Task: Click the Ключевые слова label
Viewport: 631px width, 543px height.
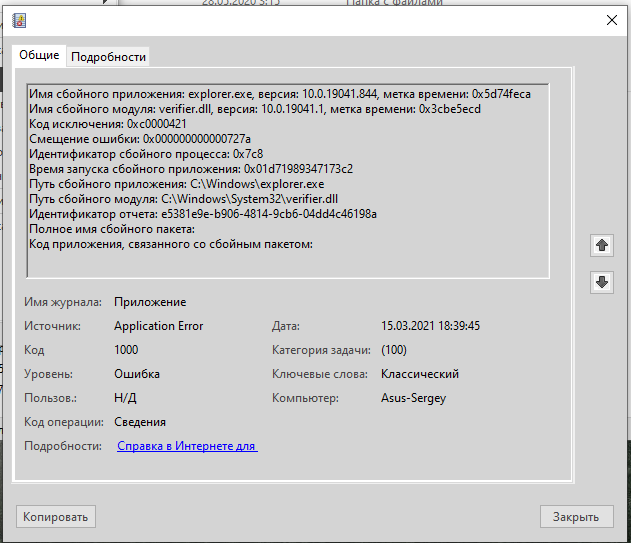Action: 320,374
